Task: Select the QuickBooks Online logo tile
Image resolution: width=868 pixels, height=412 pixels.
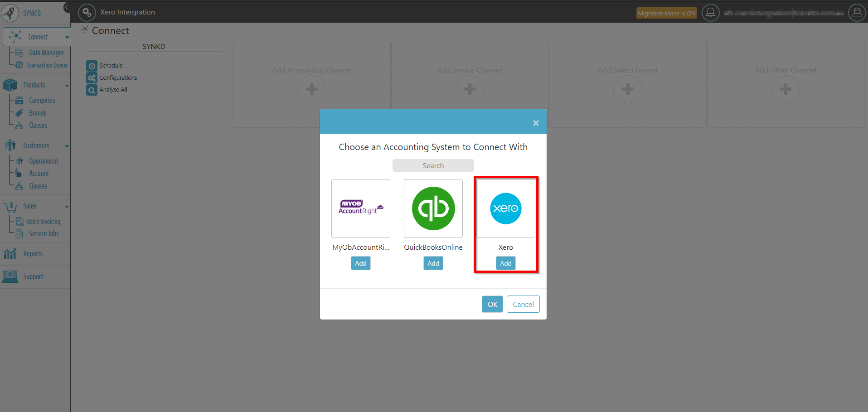Action: [x=433, y=208]
